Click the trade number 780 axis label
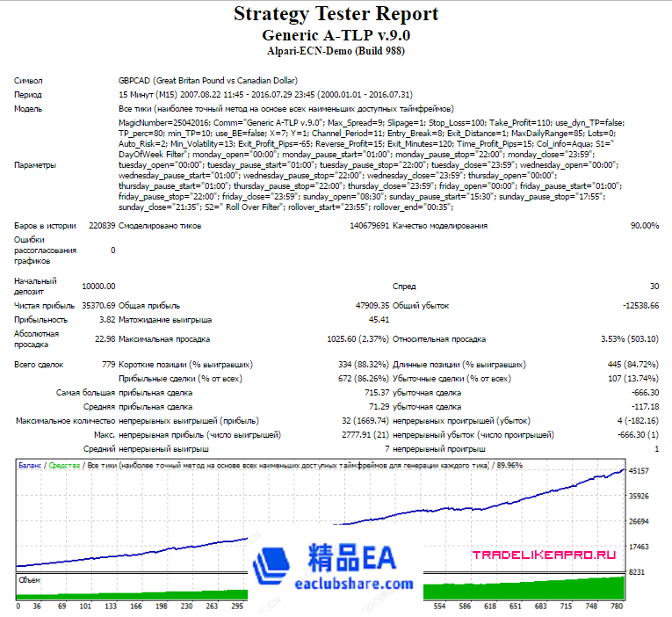Screen dimensions: 672x617 (x=617, y=606)
